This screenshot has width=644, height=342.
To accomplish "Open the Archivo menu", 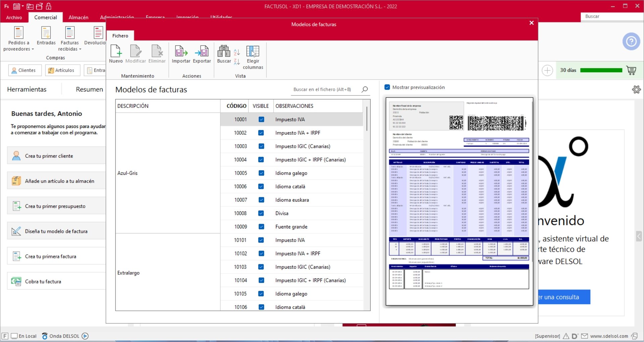I will (14, 17).
